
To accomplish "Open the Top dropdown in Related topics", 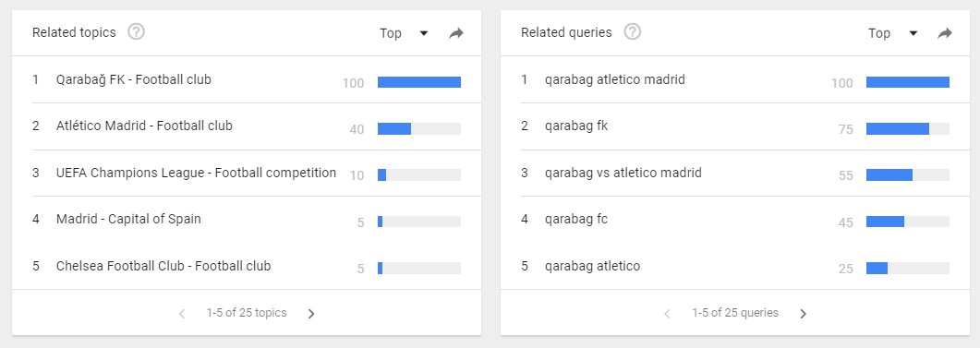I will click(x=404, y=33).
